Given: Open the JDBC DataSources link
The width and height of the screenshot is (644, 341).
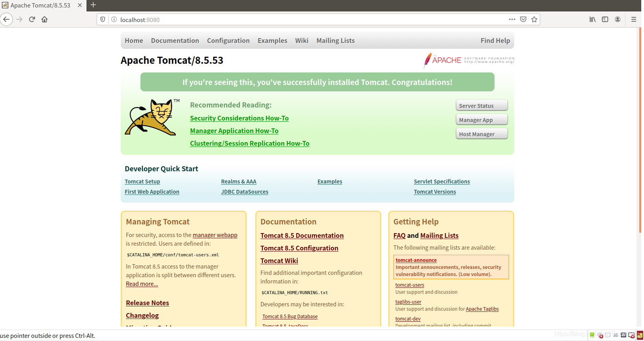Looking at the screenshot, I should (245, 192).
